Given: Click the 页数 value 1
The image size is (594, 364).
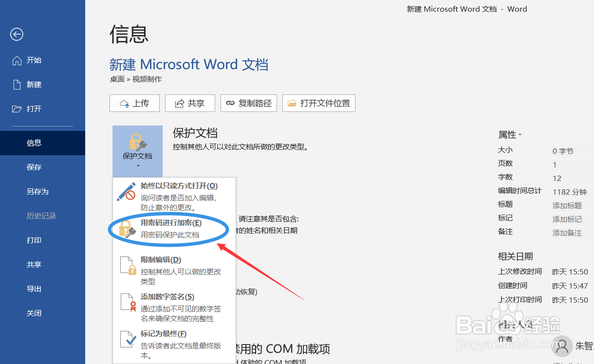Looking at the screenshot, I should (555, 165).
